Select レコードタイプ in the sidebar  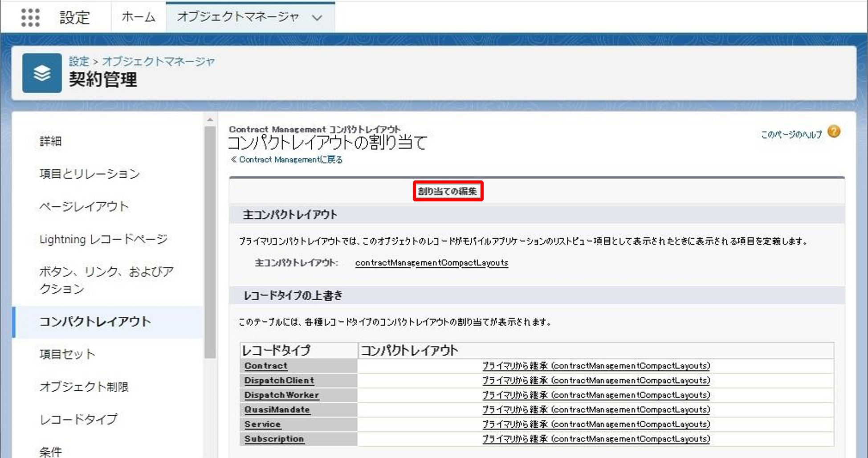pyautogui.click(x=78, y=419)
